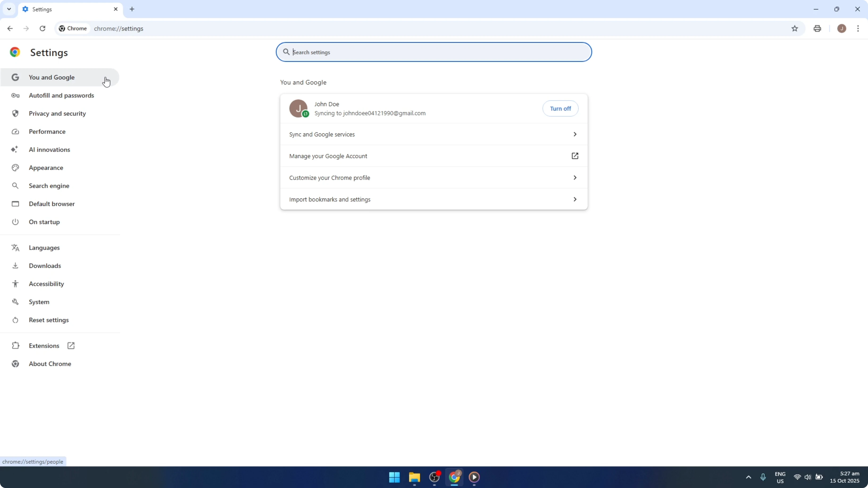The width and height of the screenshot is (868, 488).
Task: Select the Search engine magnifier icon
Action: (15, 186)
